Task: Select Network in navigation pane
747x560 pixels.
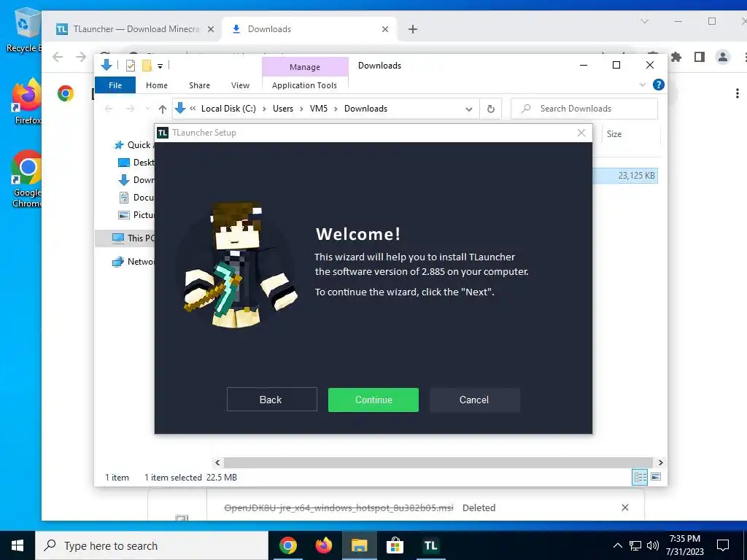Action: (x=133, y=262)
